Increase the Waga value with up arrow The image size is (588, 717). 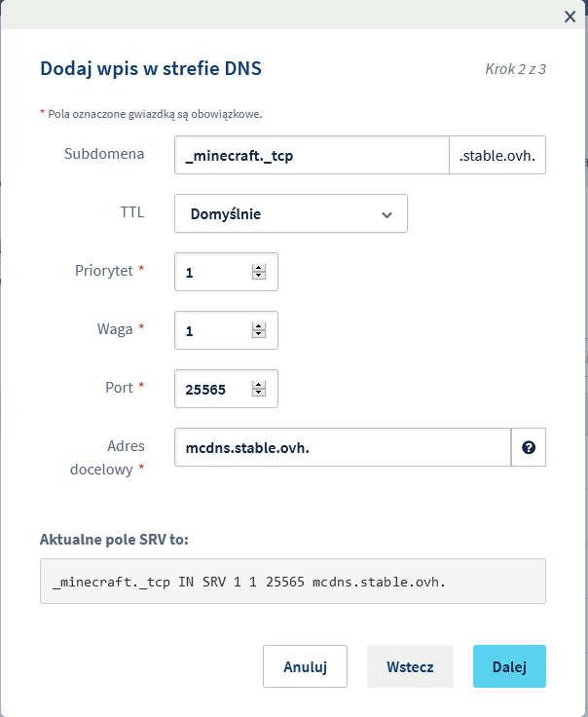[259, 326]
